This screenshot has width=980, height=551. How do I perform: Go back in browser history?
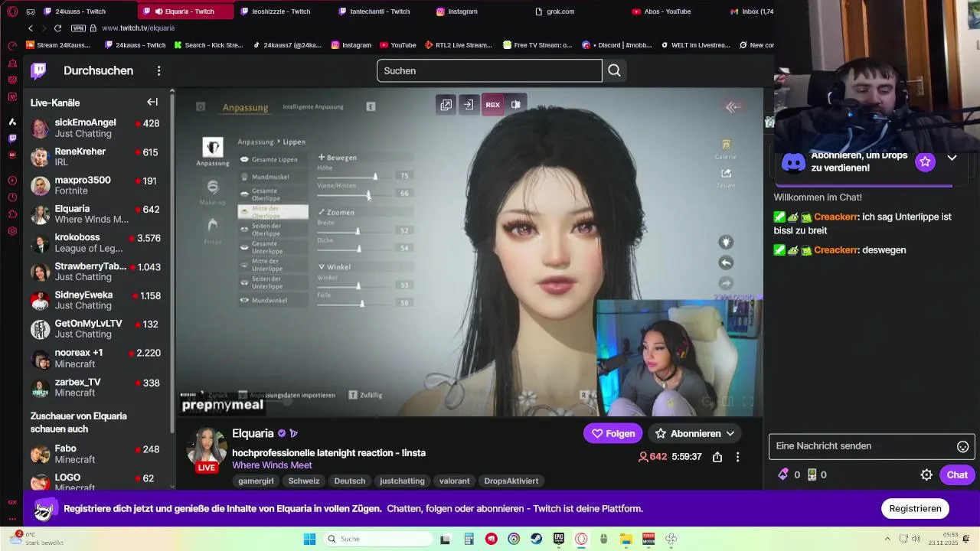pyautogui.click(x=31, y=28)
